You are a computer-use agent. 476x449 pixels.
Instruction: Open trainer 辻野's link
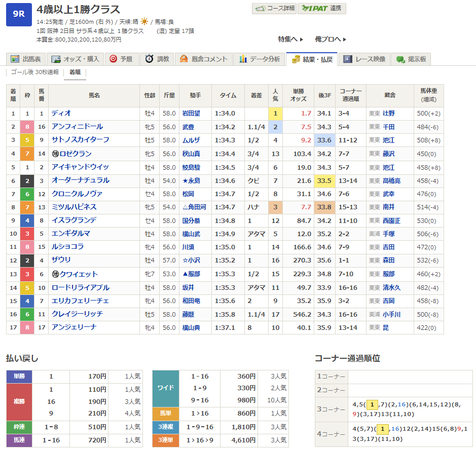[388, 114]
